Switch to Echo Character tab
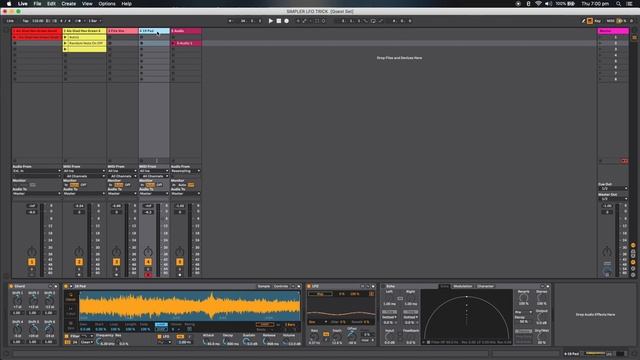 pos(485,287)
